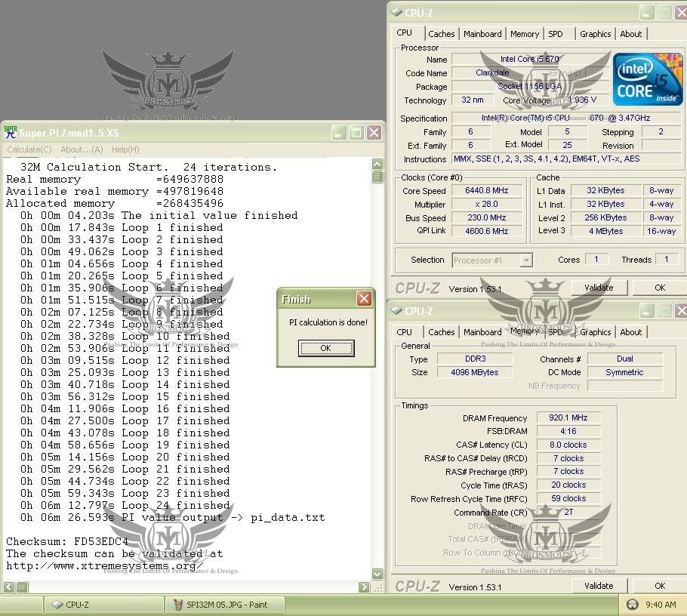The height and width of the screenshot is (616, 687).
Task: Click the Intel Core i5 logo
Action: click(x=648, y=80)
